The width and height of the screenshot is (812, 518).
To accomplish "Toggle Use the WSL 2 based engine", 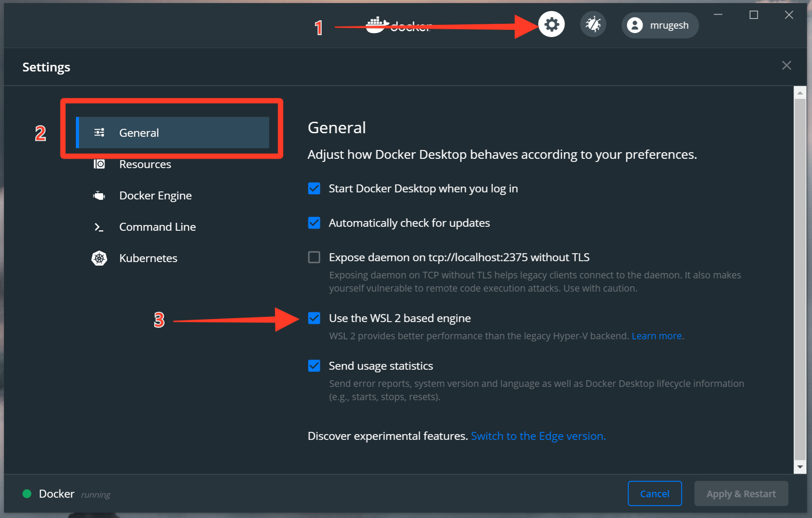I will click(x=314, y=318).
